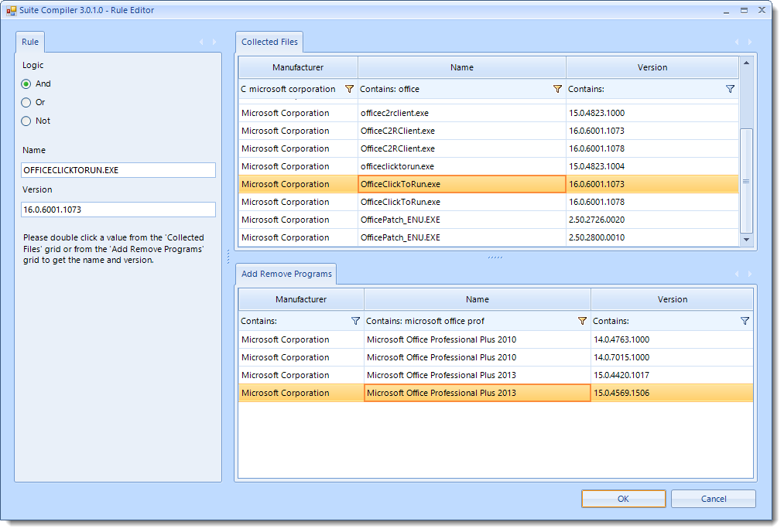Screen dimensions: 784x532
Task: Select OfficeC2RClient.exe name in the 16.0.6001.1073 row
Action: tap(462, 131)
